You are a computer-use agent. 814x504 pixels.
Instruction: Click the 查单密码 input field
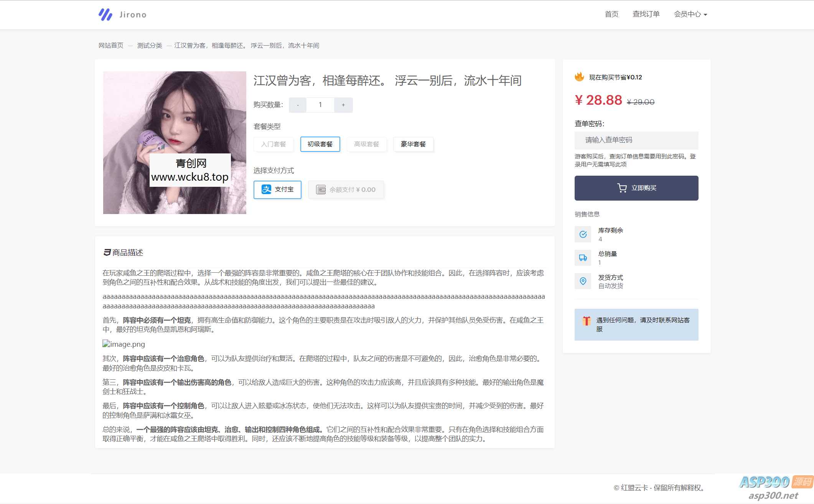click(636, 140)
